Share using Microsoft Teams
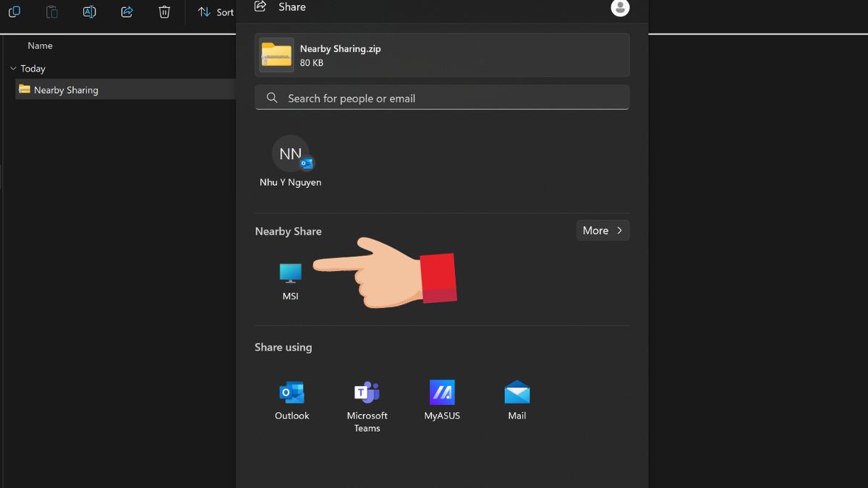The image size is (868, 488). 367,405
